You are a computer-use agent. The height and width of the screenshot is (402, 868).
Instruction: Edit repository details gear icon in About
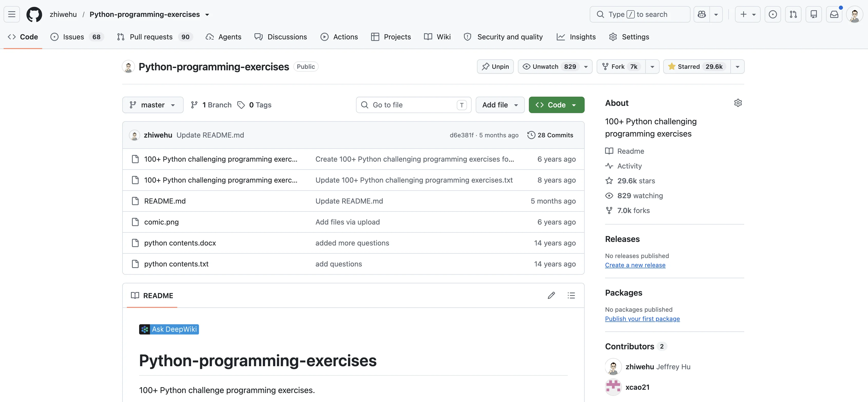(738, 103)
